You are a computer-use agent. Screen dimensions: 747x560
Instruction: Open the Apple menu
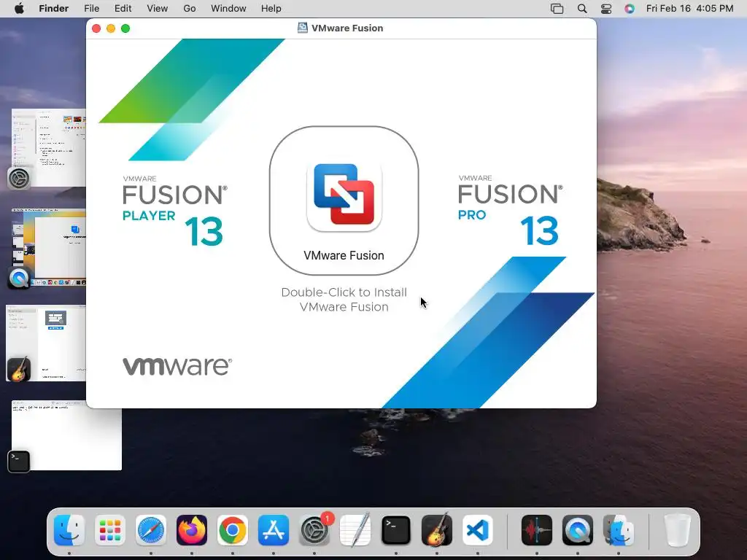(19, 9)
